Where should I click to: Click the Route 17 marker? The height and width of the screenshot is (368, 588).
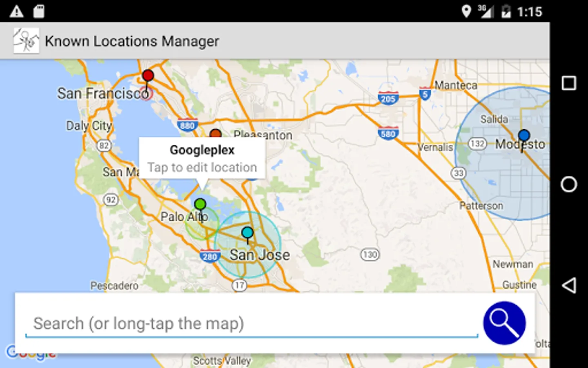tap(240, 285)
